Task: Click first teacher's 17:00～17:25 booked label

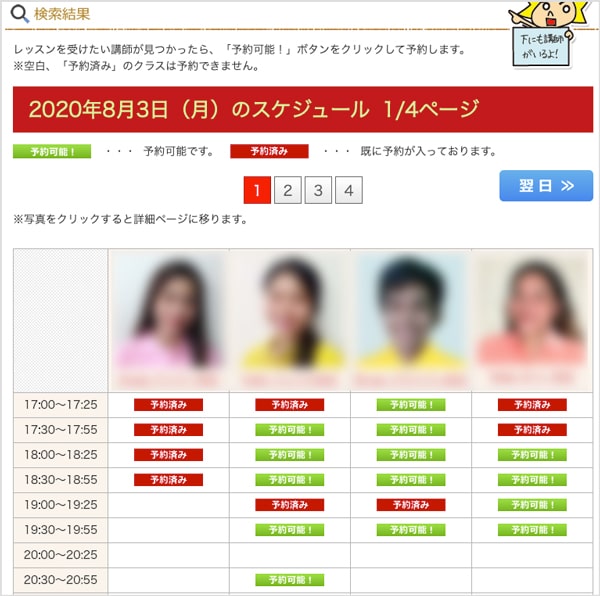Action: pyautogui.click(x=169, y=405)
